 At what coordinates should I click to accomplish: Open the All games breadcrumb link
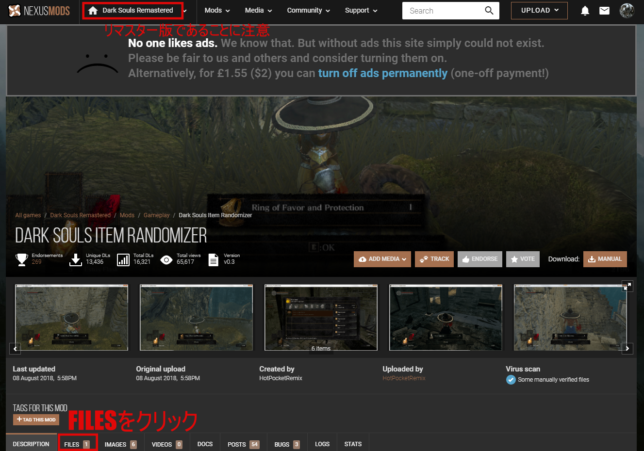tap(28, 215)
